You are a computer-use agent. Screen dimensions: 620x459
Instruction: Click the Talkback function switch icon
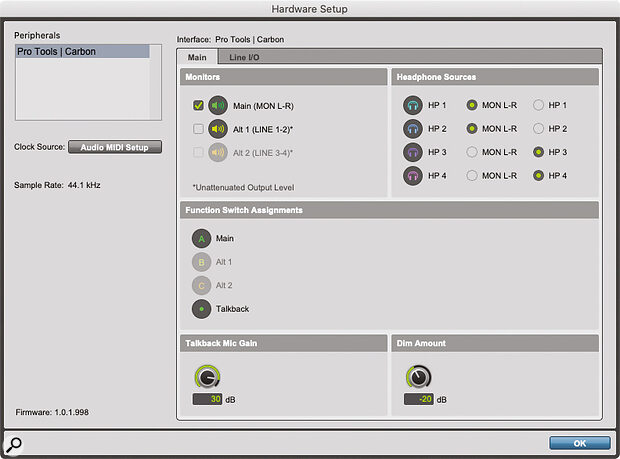[x=202, y=309]
